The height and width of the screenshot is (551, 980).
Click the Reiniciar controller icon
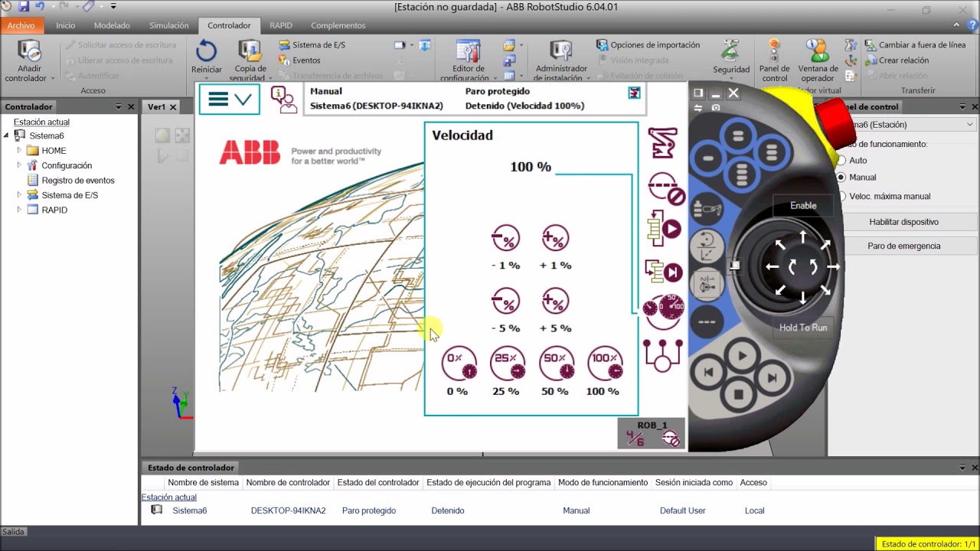click(206, 52)
